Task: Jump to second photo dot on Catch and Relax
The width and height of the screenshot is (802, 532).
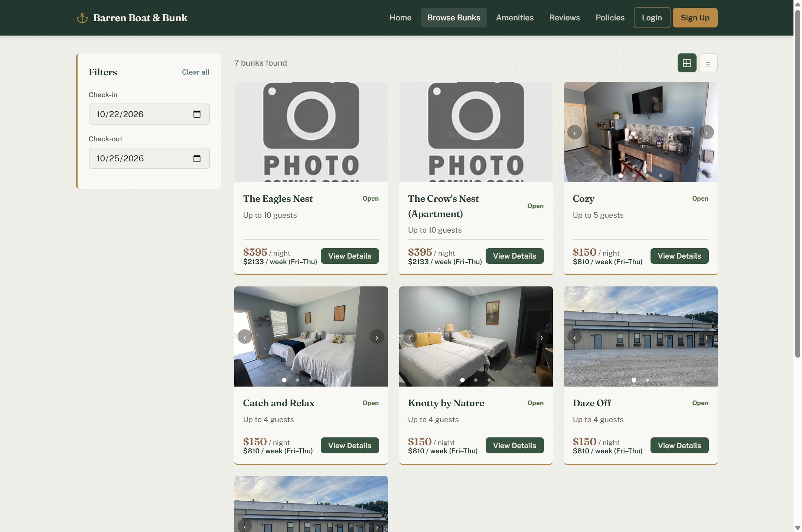Action: [297, 380]
